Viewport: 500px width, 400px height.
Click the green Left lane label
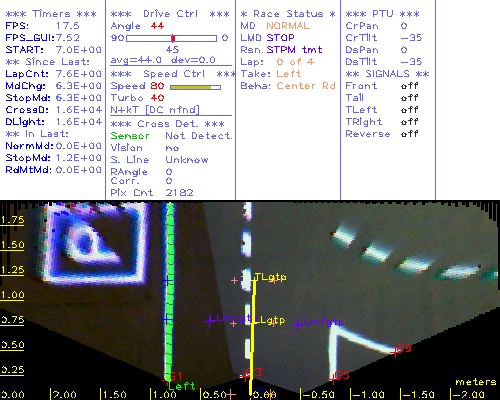(x=181, y=386)
